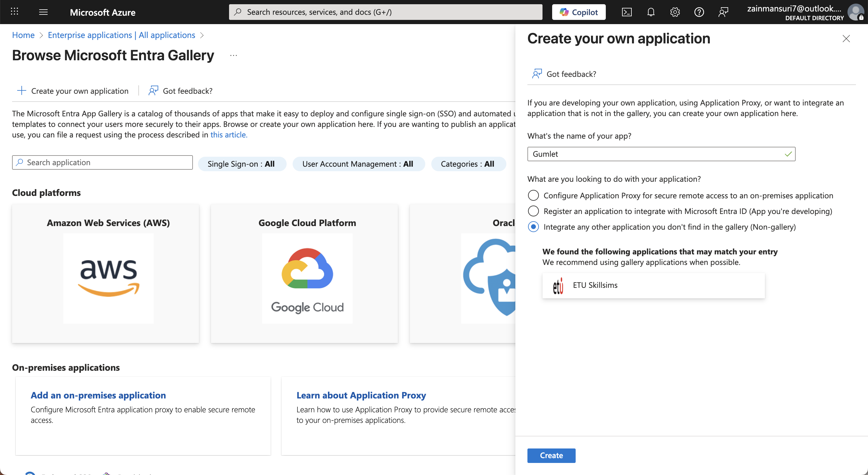The image size is (868, 475).
Task: Open Add an on-premises application link
Action: pos(98,395)
